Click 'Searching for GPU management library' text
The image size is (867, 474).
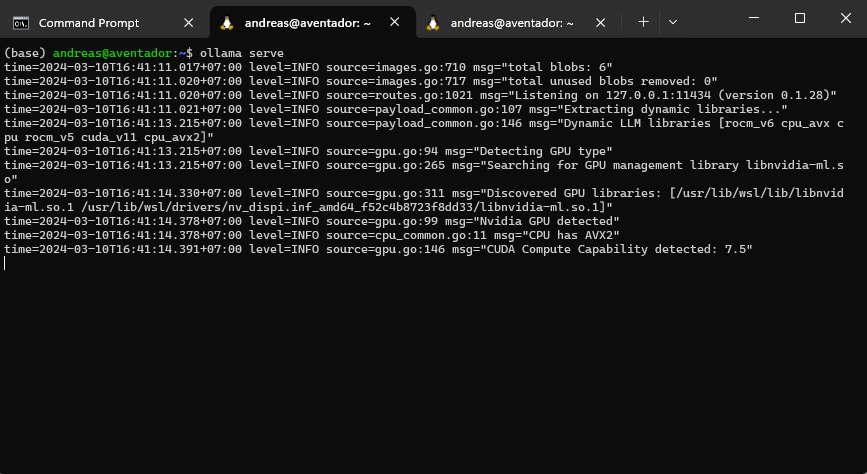(x=612, y=165)
